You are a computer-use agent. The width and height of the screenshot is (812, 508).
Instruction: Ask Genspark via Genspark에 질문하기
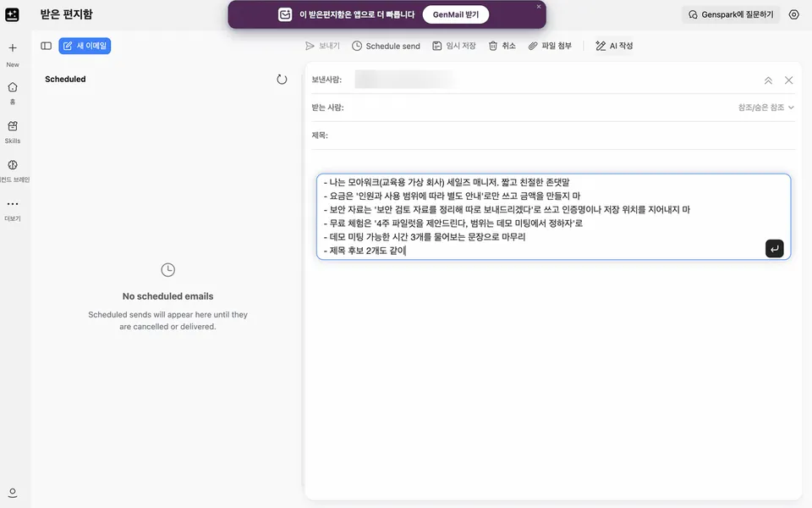click(x=731, y=14)
